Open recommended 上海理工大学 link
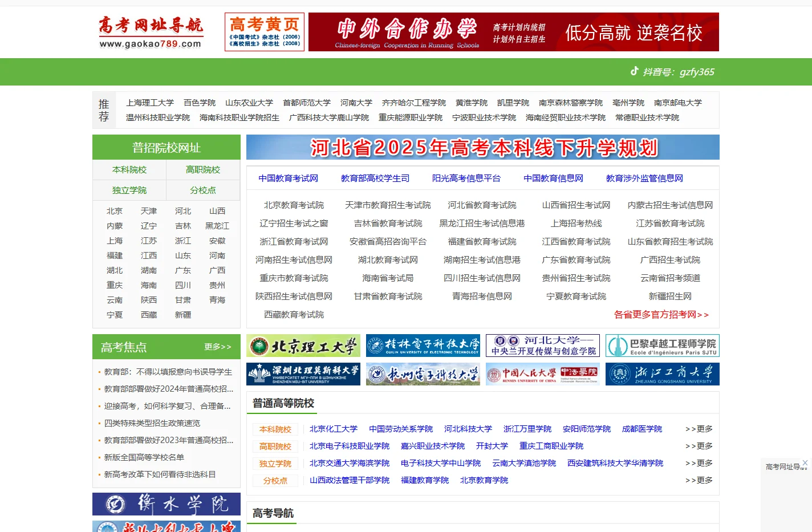Image resolution: width=812 pixels, height=532 pixels. (x=150, y=103)
